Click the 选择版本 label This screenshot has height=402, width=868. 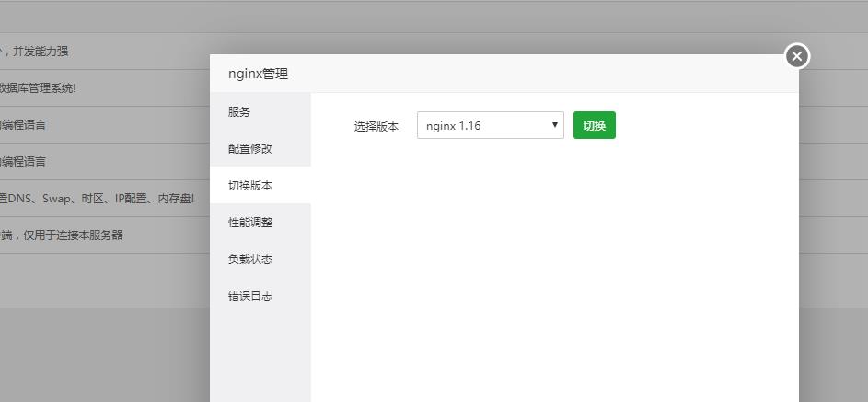(x=376, y=126)
